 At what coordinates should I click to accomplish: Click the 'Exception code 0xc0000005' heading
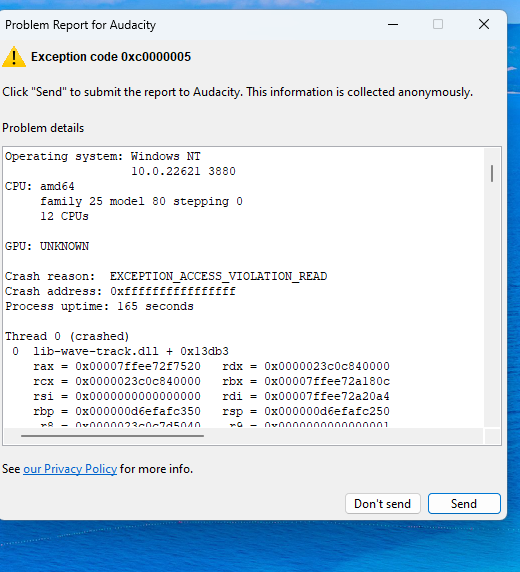[111, 57]
